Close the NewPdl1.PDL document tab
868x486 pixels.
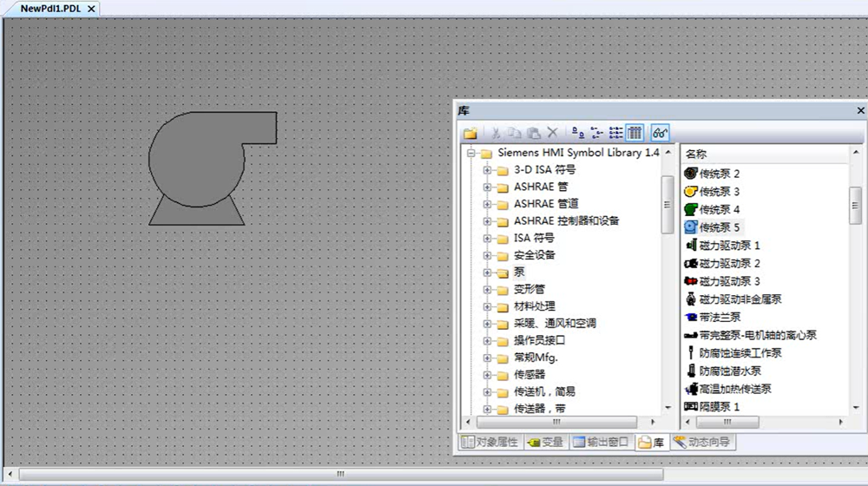[92, 8]
